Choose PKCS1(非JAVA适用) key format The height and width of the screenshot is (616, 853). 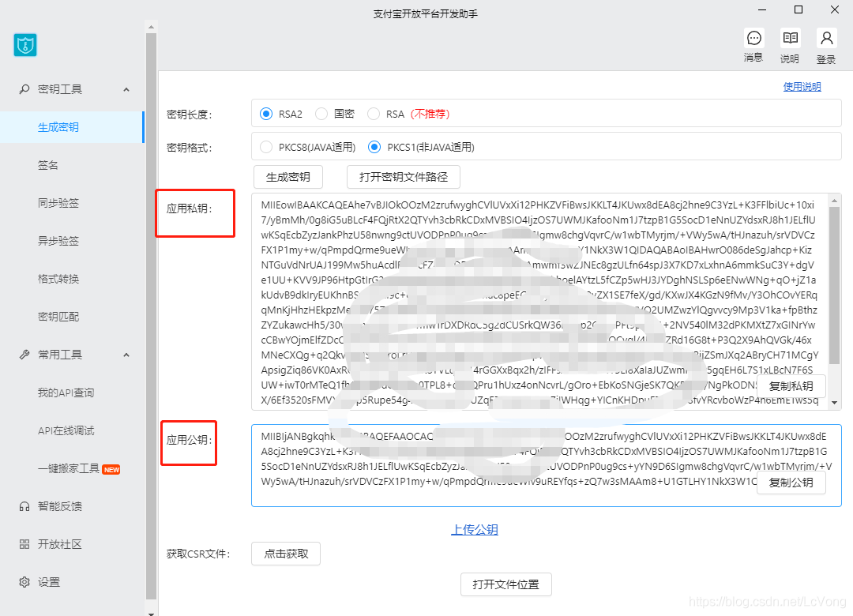coord(374,147)
